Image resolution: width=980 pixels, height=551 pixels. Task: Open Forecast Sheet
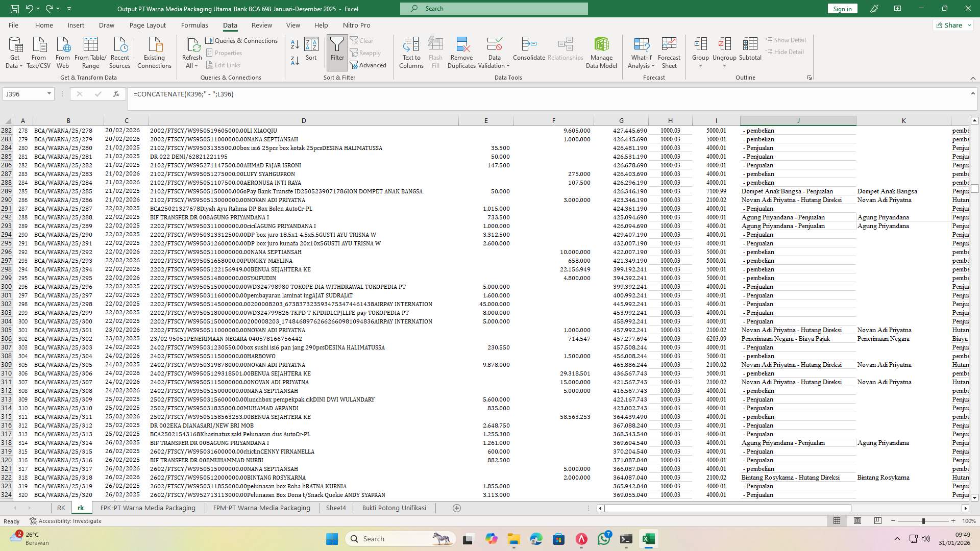tap(669, 51)
